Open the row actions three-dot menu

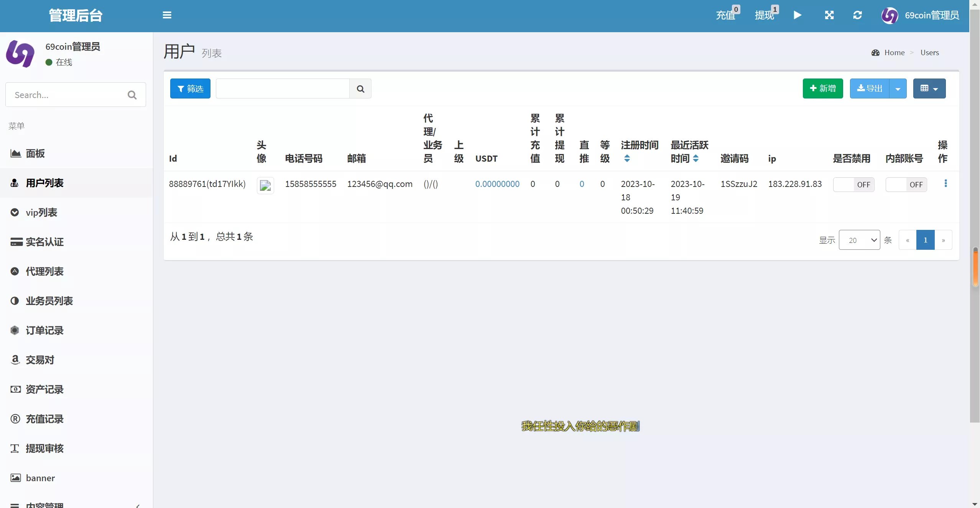tap(945, 184)
